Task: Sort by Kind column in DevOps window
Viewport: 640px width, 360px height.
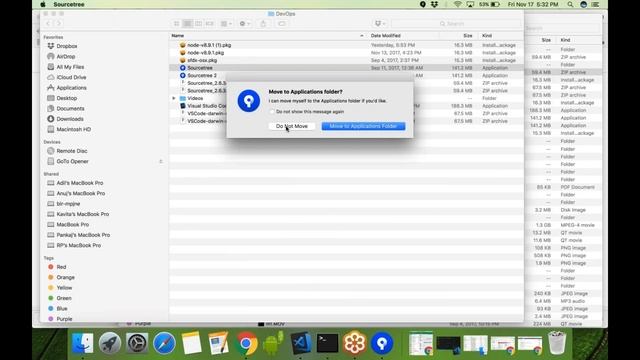Action: tap(487, 36)
